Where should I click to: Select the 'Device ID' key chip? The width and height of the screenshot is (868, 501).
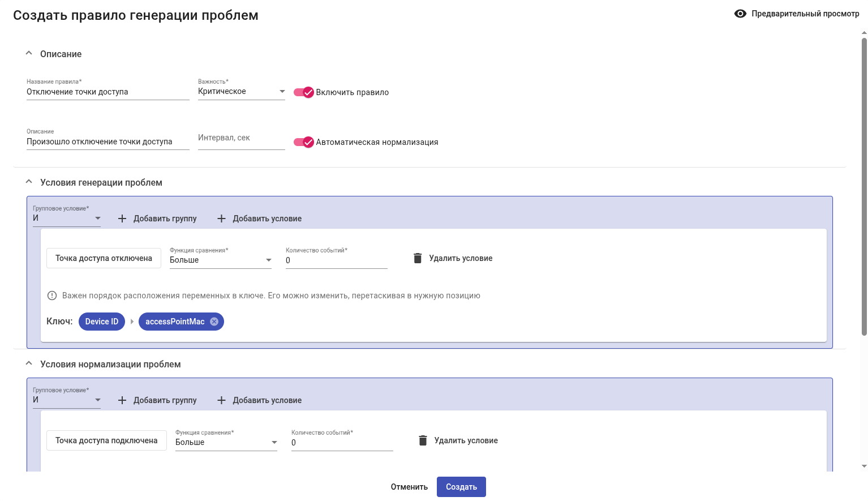[102, 322]
